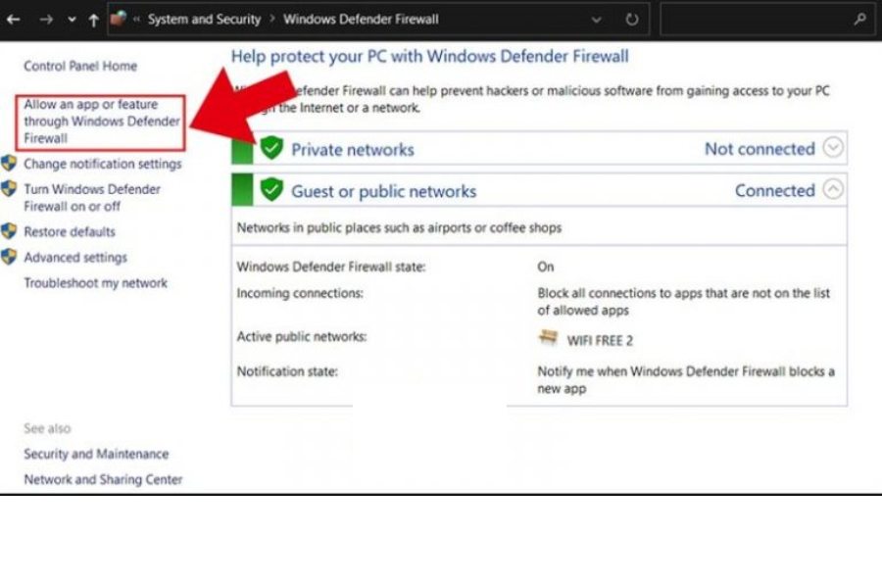This screenshot has width=882, height=588.
Task: Click the Guest or public networks heading
Action: pos(383,191)
